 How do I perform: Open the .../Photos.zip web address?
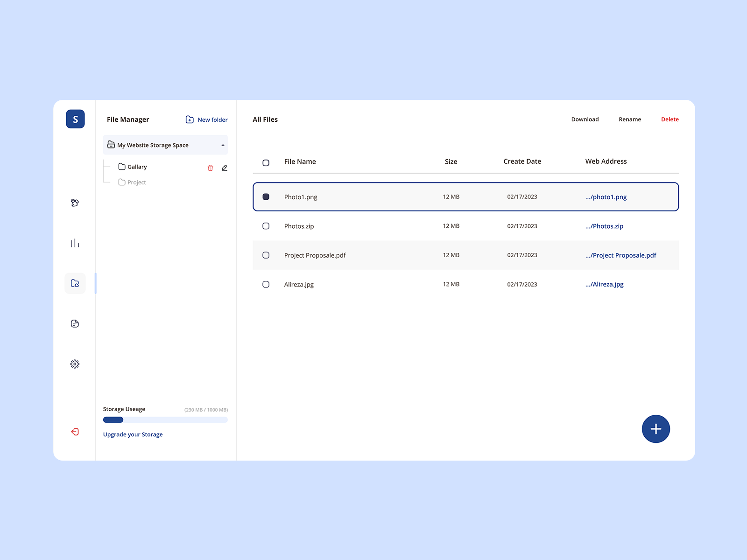pos(605,226)
